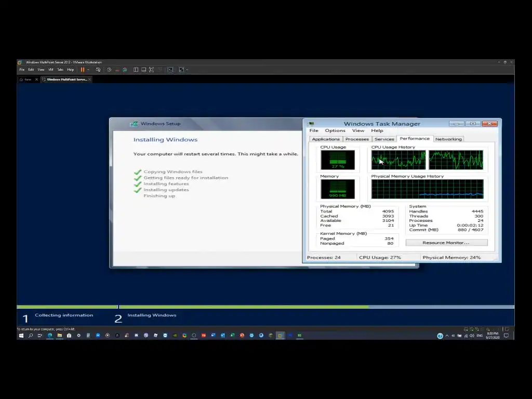Open the dropdown arrow next to the pause icon
The width and height of the screenshot is (532, 399).
pos(88,70)
